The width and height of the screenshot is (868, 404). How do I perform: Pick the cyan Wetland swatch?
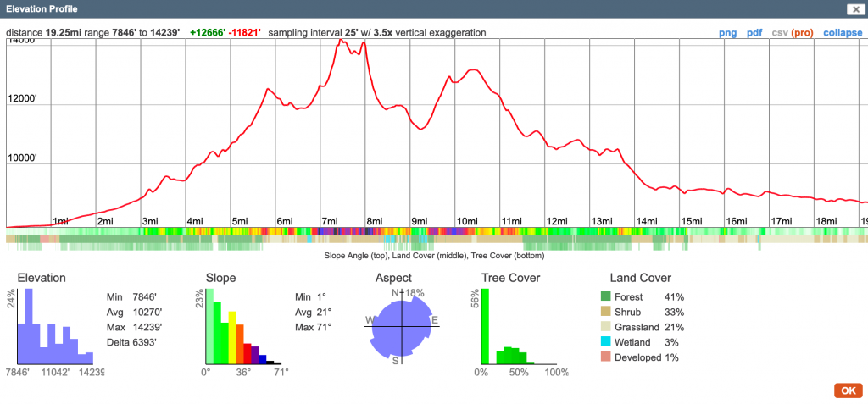click(x=605, y=342)
